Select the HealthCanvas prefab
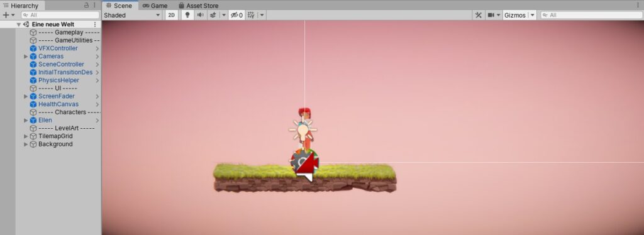644x235 pixels. [x=58, y=104]
